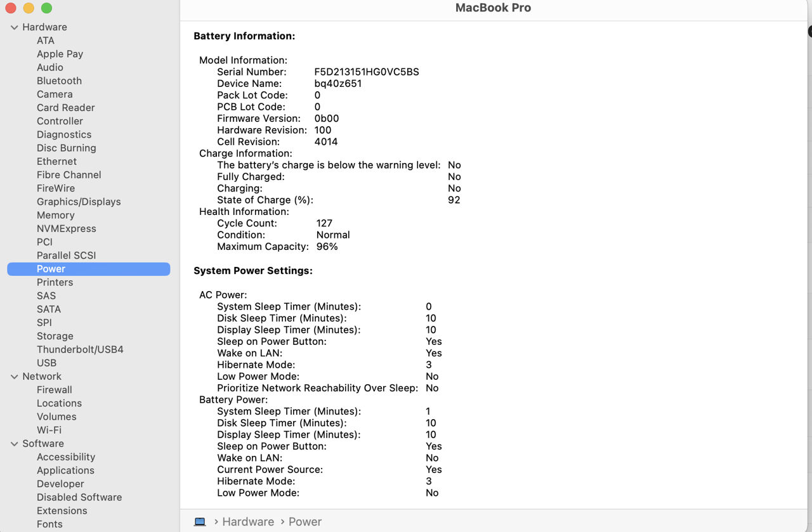Select Locations under Network
Viewport: 812px width, 532px height.
(59, 403)
